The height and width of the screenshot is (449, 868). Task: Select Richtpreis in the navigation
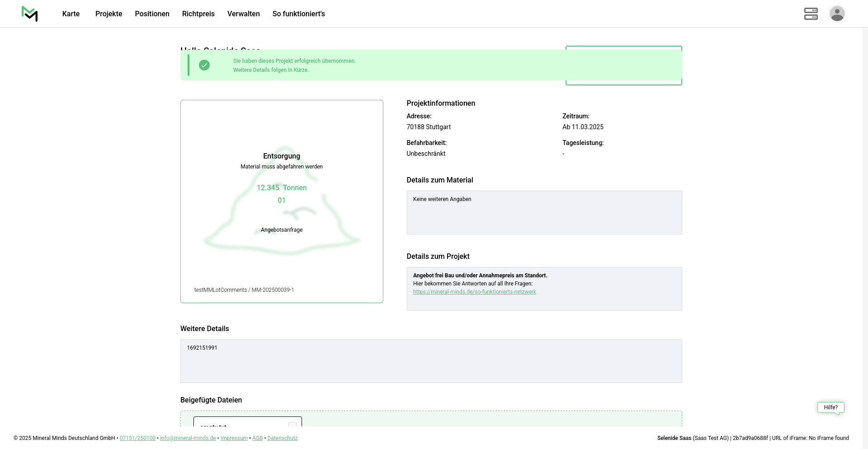(198, 14)
